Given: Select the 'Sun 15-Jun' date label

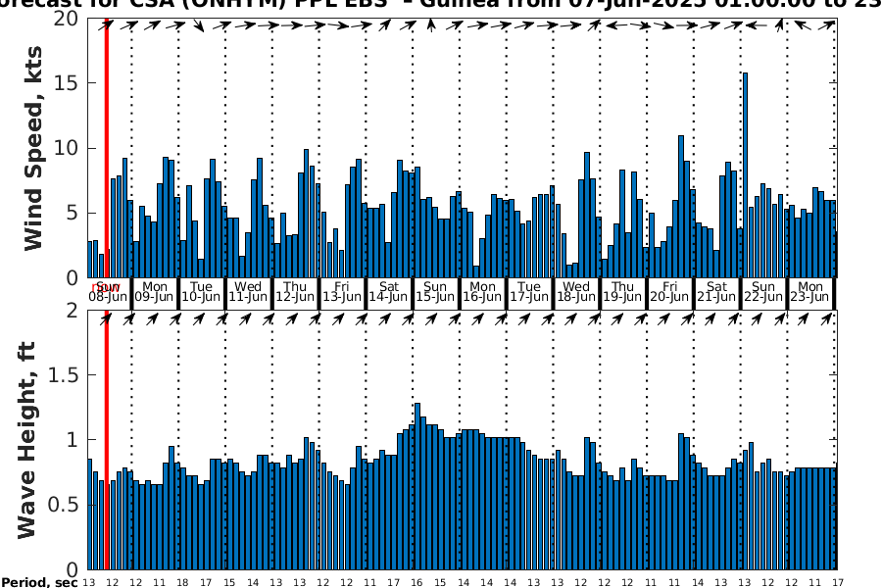Looking at the screenshot, I should point(435,292).
